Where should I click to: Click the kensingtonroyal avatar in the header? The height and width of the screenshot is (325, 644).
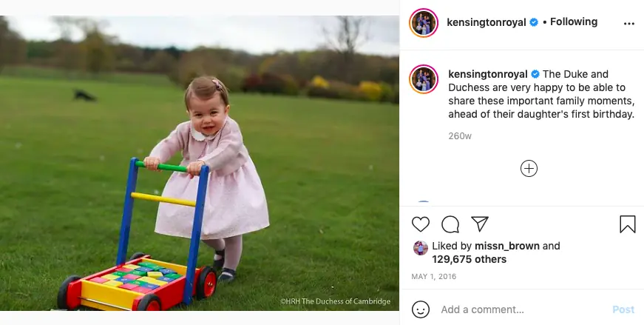coord(424,23)
